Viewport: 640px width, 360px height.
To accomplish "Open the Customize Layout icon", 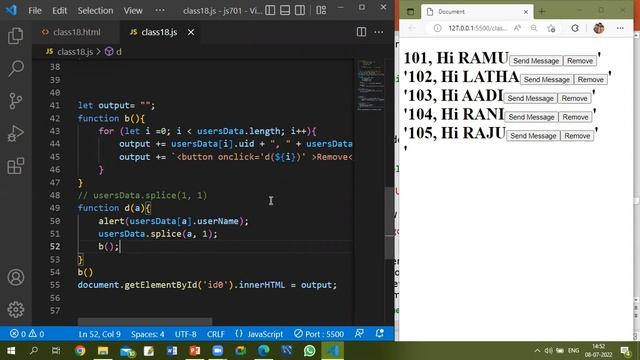I will point(321,10).
